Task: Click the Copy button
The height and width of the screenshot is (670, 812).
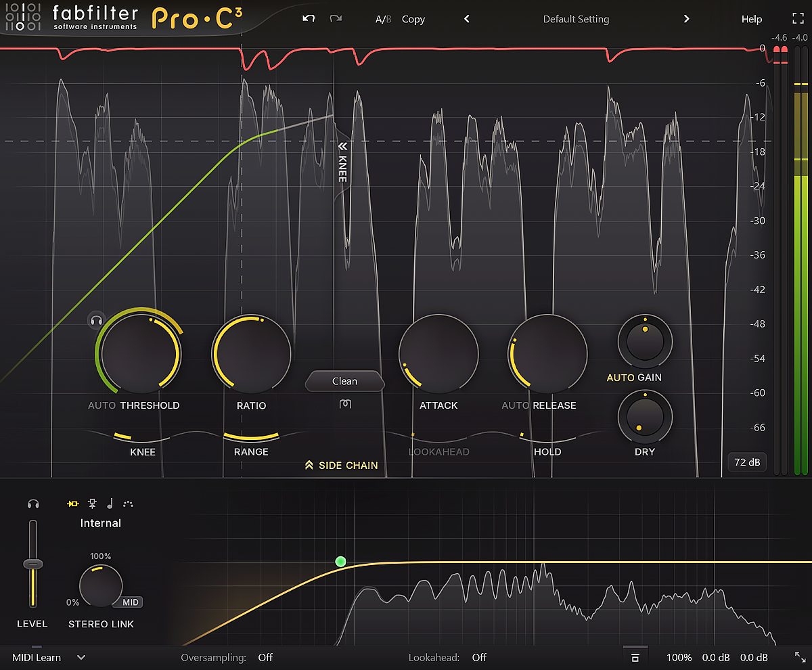Action: click(413, 19)
